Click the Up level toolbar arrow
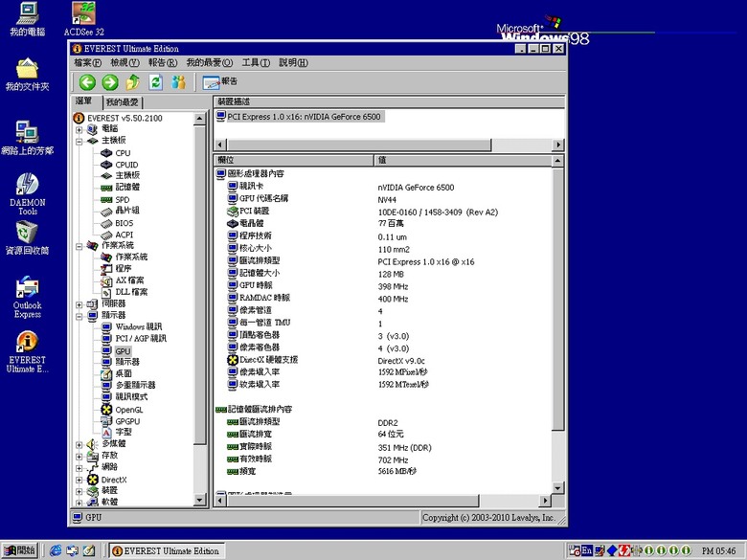The height and width of the screenshot is (560, 747). point(133,82)
